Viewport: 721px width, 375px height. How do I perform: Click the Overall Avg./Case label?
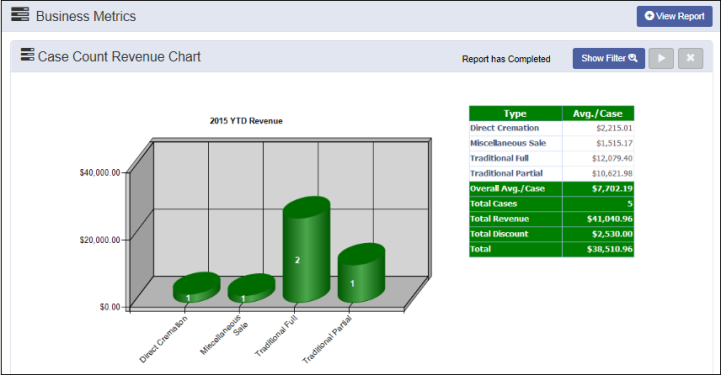[507, 189]
